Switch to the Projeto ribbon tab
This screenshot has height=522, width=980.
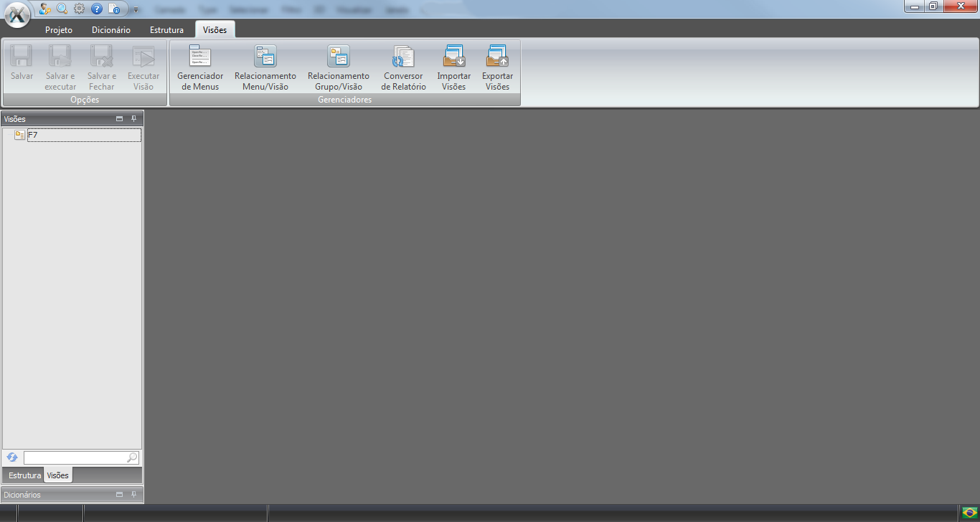tap(59, 30)
